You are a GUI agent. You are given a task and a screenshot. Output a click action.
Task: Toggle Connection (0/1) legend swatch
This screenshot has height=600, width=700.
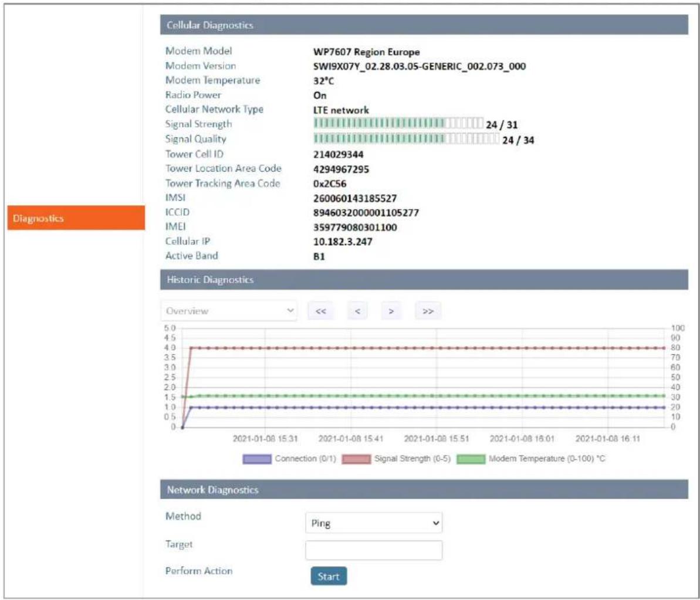[x=257, y=459]
